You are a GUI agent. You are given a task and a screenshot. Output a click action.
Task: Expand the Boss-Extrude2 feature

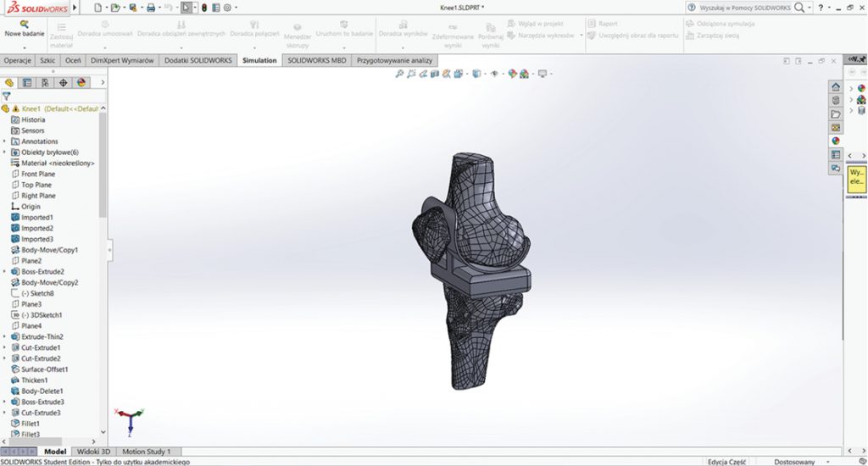point(5,272)
